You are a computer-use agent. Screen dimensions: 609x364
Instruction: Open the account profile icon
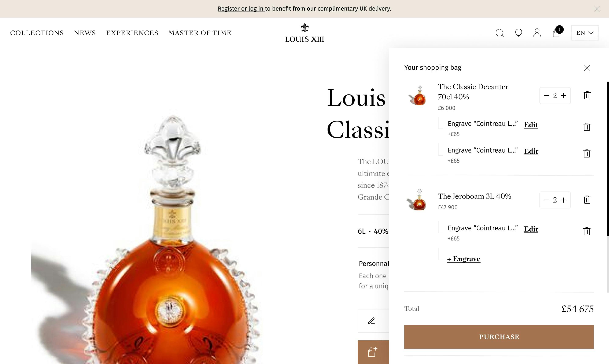(x=537, y=33)
